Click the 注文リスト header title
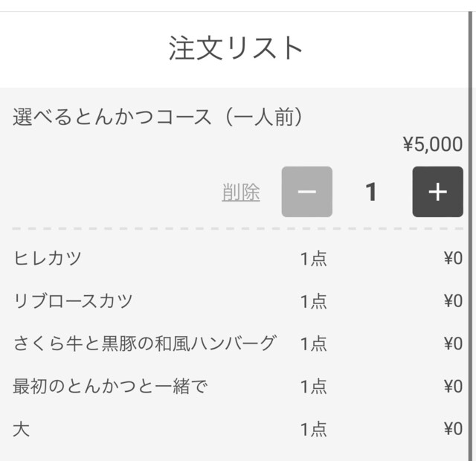This screenshot has width=476, height=461. point(236,49)
